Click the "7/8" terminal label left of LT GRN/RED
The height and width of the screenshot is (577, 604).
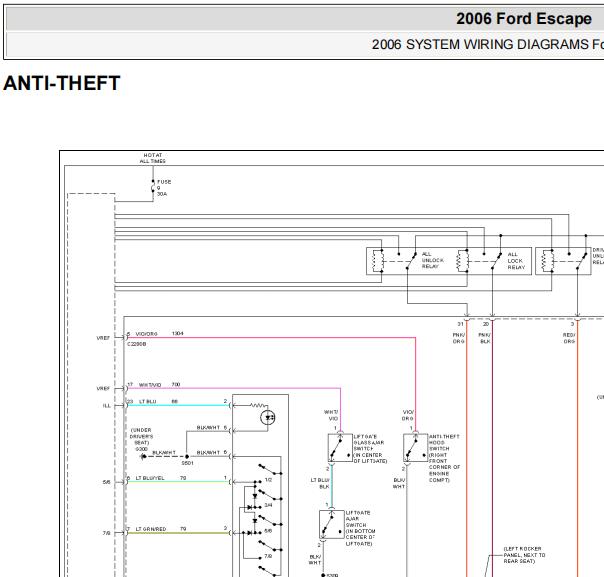coord(106,533)
